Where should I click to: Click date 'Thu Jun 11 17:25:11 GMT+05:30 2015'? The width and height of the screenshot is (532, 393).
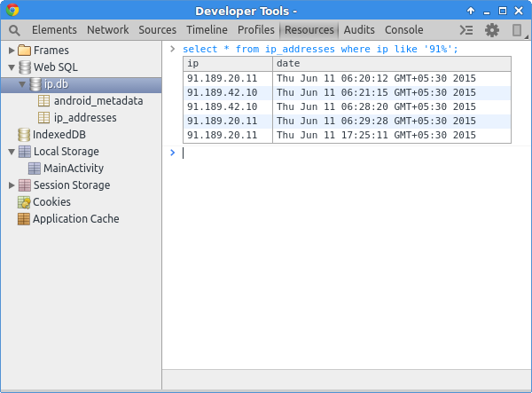[x=376, y=136]
